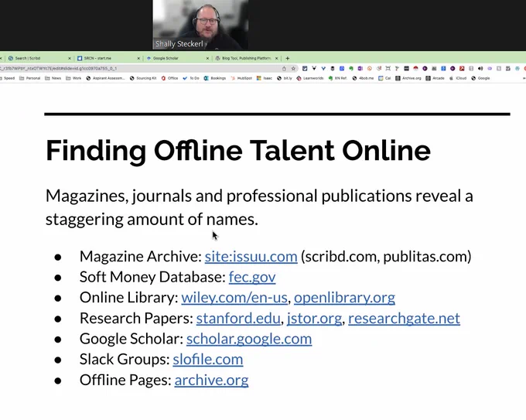This screenshot has width=526, height=420.
Task: Open the Archive.org bookmark
Action: [408, 78]
